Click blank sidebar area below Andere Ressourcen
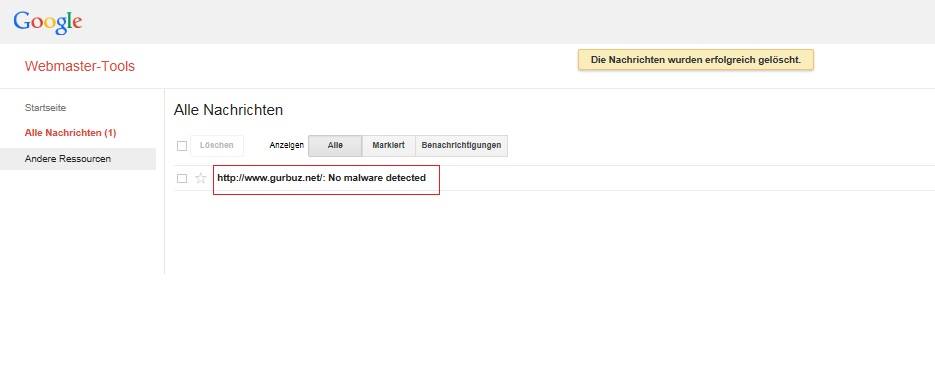 [x=78, y=221]
